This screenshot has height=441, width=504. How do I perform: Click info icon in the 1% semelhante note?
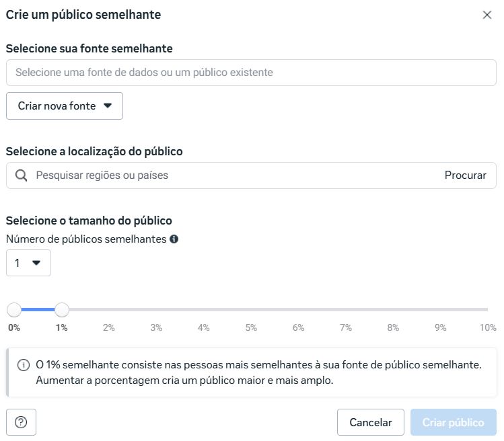24,365
